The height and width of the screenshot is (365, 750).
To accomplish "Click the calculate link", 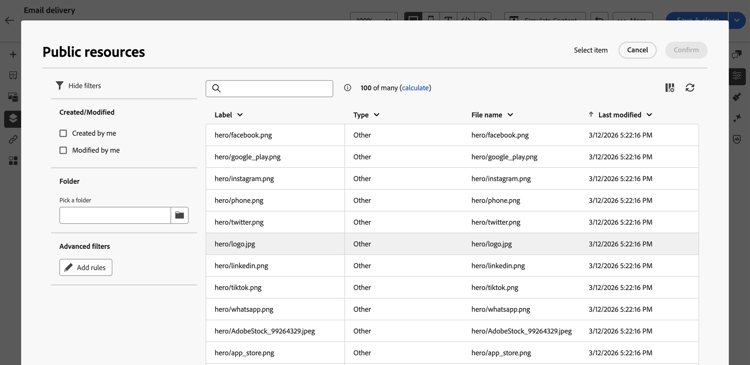I will coord(415,88).
